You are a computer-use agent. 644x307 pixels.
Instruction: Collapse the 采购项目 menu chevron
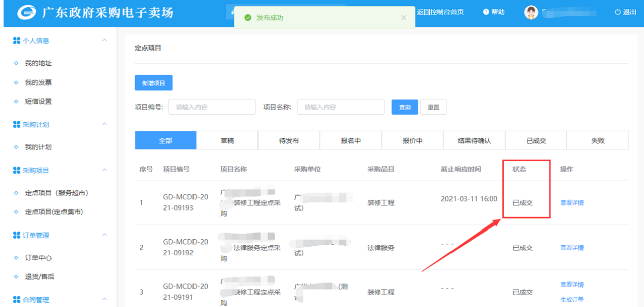104,170
